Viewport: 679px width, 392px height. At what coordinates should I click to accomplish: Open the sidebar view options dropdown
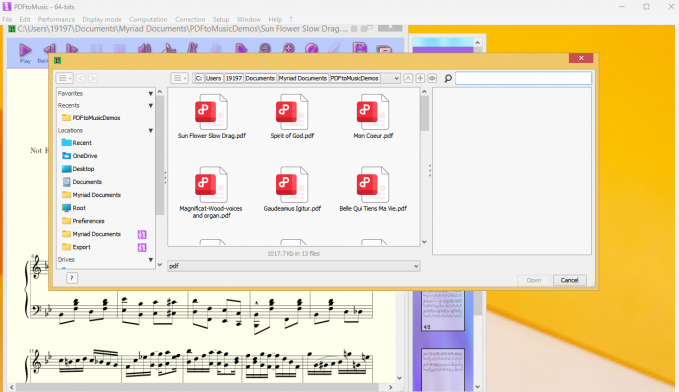[65, 78]
